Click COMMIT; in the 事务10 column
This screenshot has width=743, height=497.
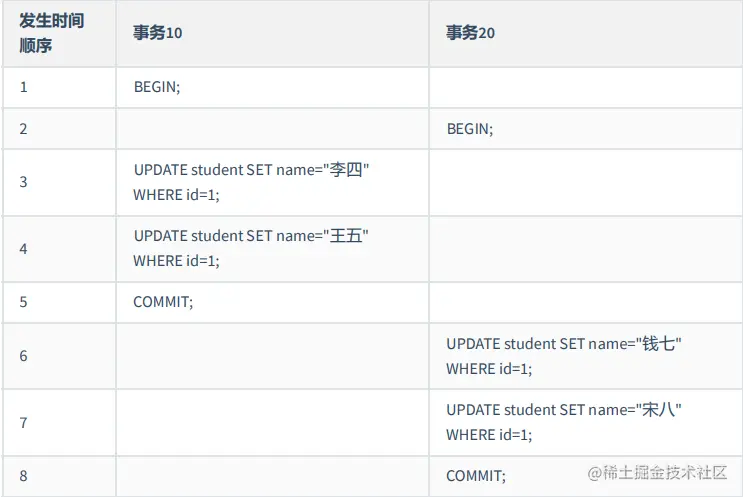coord(162,301)
